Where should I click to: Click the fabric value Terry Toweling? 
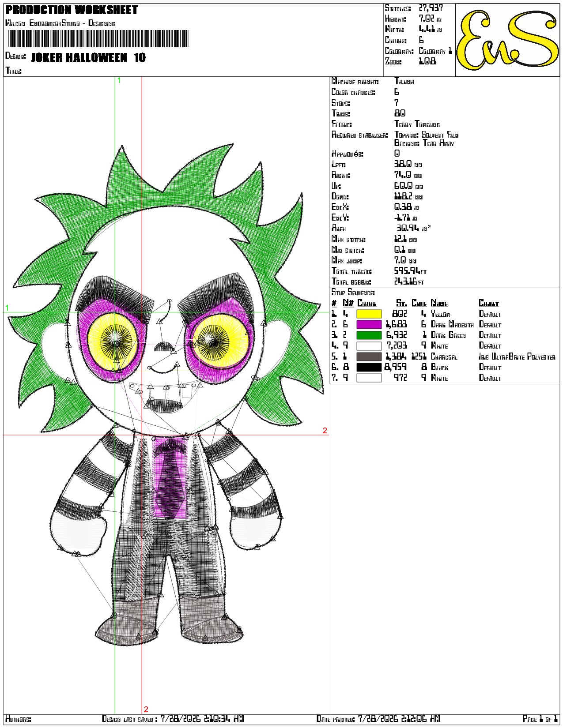417,124
